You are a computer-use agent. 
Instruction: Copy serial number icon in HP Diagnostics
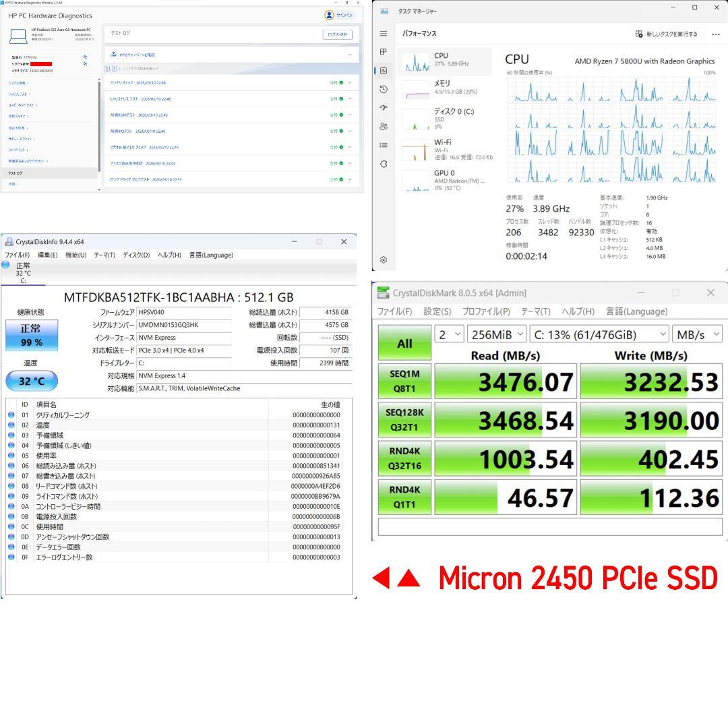pos(85,63)
